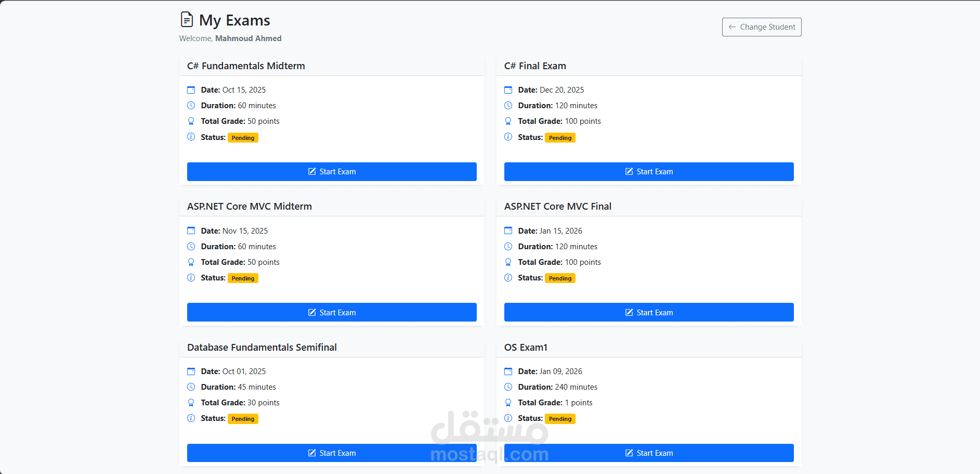Start the Database Fundamentals Semifinal exam
This screenshot has height=474, width=980.
[332, 453]
